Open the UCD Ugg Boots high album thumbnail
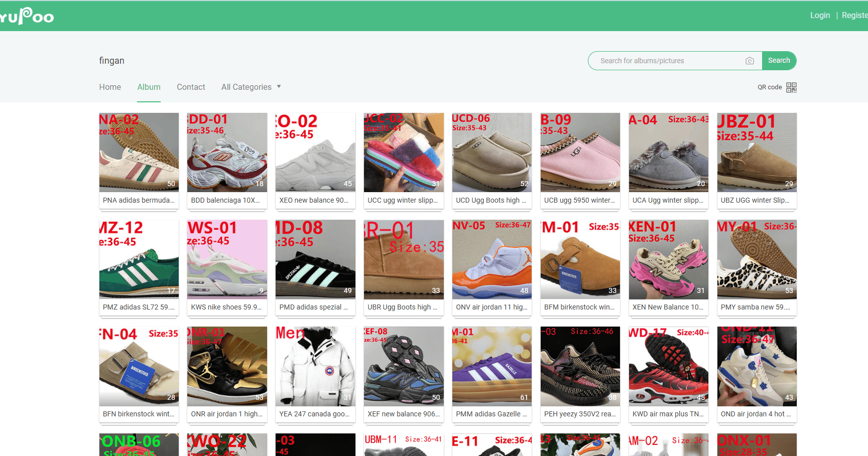868x456 pixels. (492, 153)
